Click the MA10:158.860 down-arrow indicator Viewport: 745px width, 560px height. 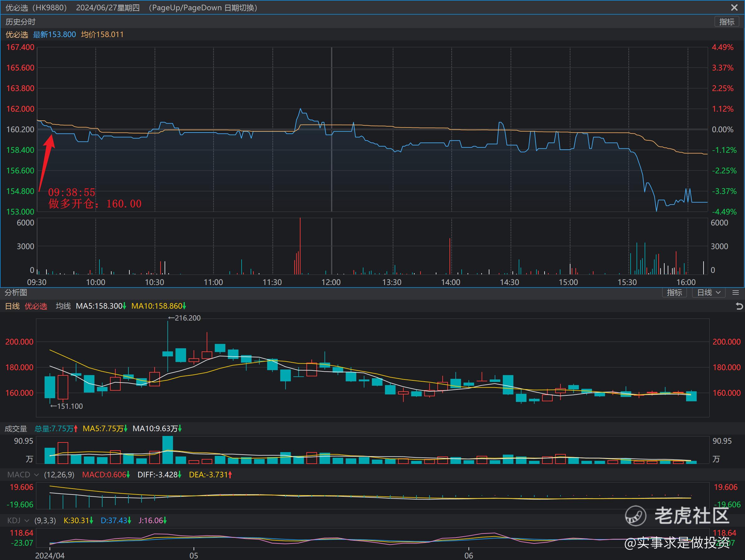(x=184, y=306)
